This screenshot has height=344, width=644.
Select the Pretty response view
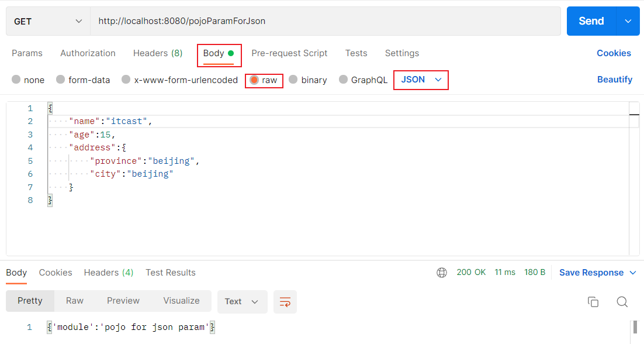coord(30,301)
